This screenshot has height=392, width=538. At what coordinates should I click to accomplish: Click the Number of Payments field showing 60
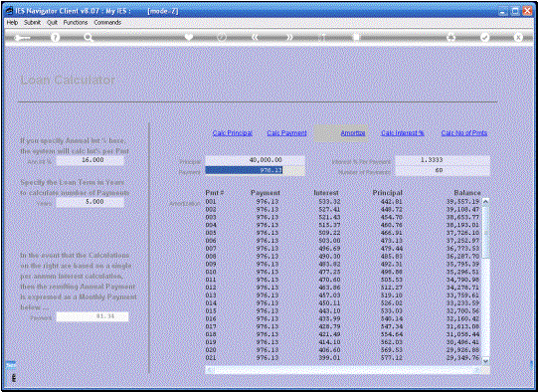tap(443, 170)
